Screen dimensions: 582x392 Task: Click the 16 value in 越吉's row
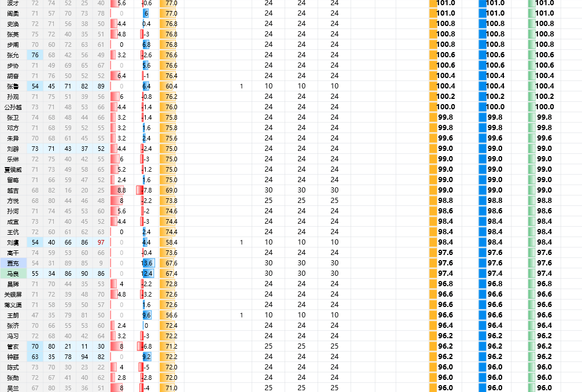click(x=68, y=190)
